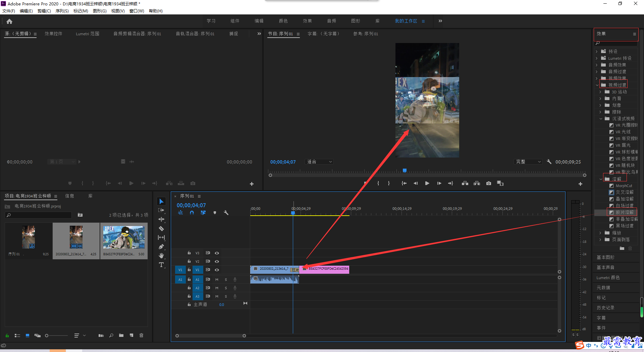Open the Lumetri 颜色 panel
This screenshot has width=644, height=352.
[608, 277]
